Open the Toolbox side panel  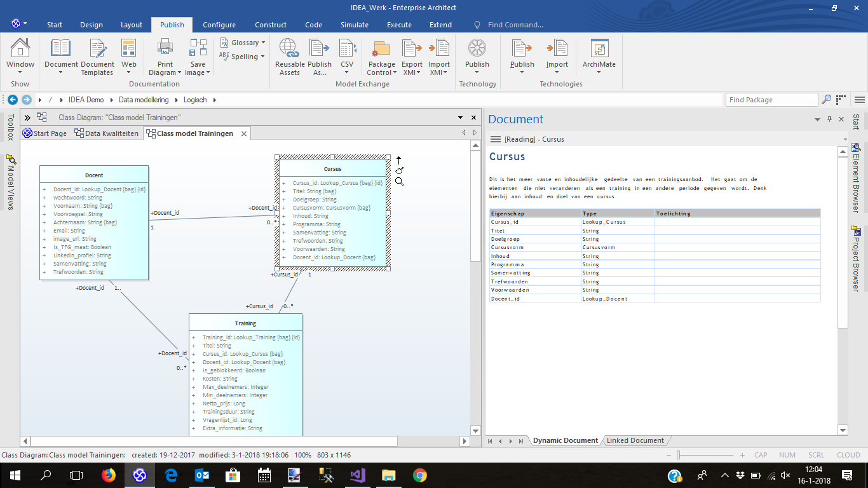(x=10, y=128)
